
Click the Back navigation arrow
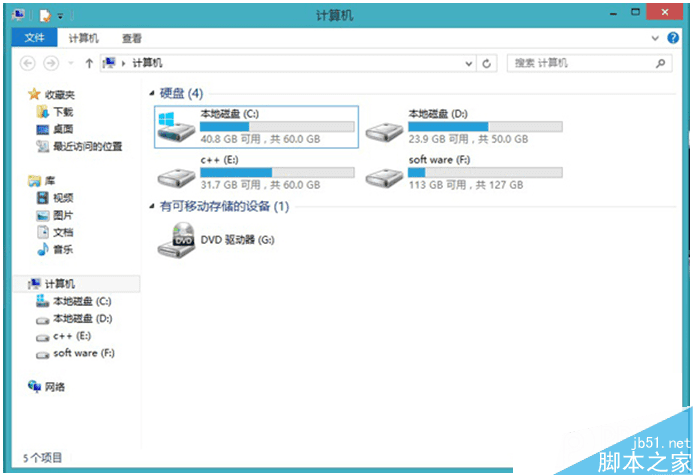click(x=27, y=63)
